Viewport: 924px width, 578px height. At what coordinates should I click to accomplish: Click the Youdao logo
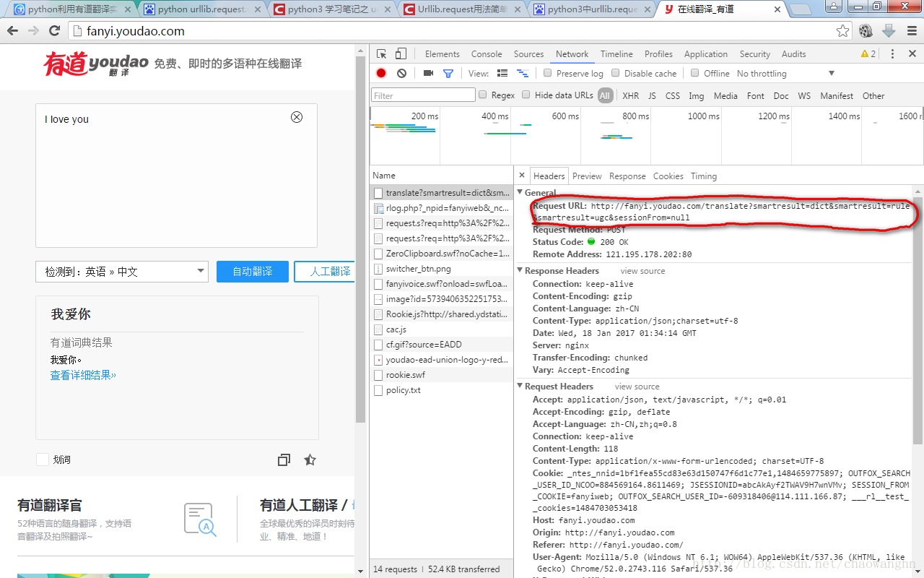click(96, 64)
